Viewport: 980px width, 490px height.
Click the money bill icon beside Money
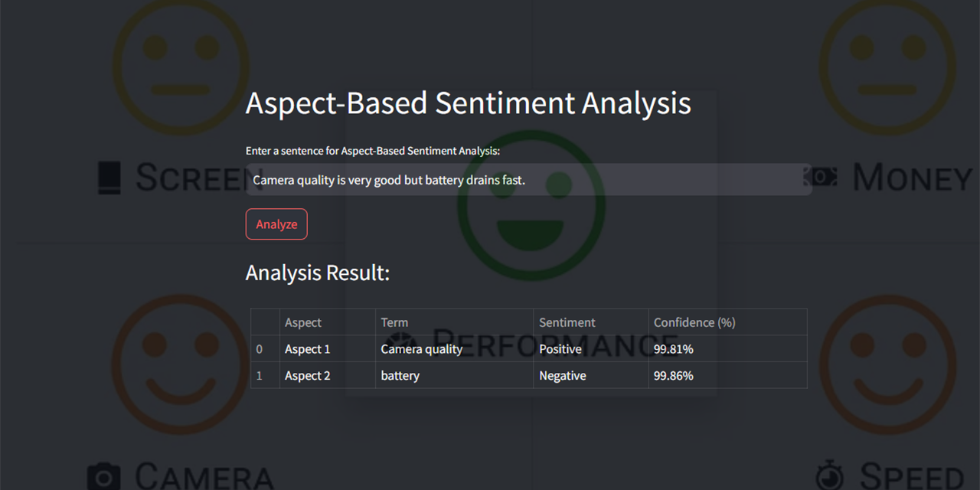point(820,178)
